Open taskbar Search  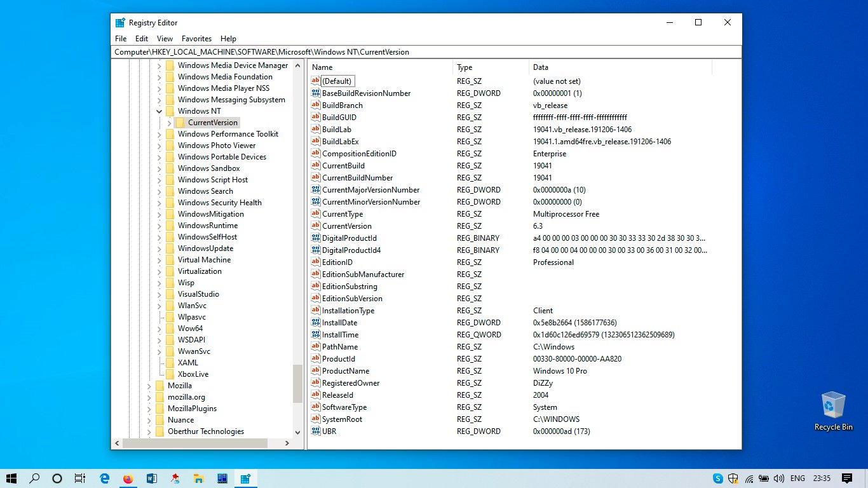(x=35, y=478)
